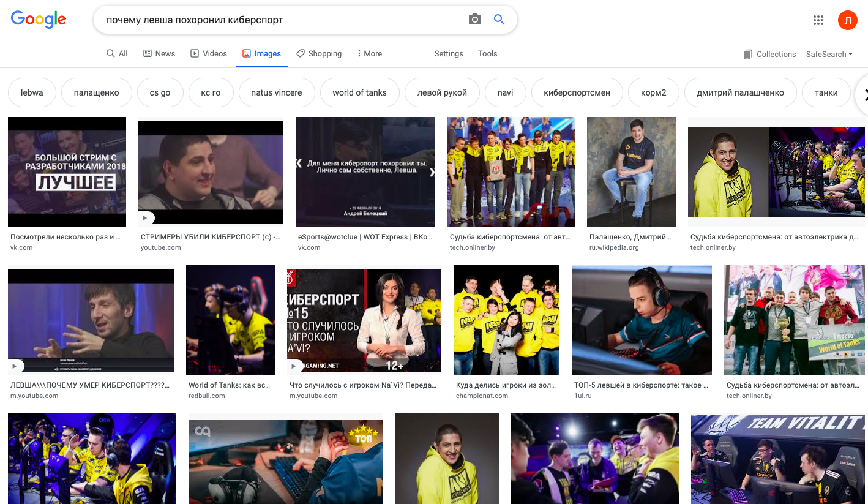The image size is (868, 504).
Task: Click the play badge on ЛЕВША ПОЧЕМУ УМЕР КИБЕРСПОРТ thumbnail
Action: pyautogui.click(x=16, y=366)
